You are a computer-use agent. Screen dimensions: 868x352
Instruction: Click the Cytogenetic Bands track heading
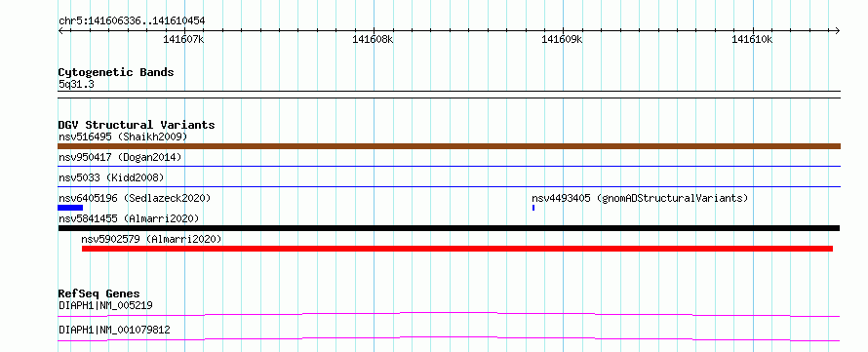pos(116,72)
